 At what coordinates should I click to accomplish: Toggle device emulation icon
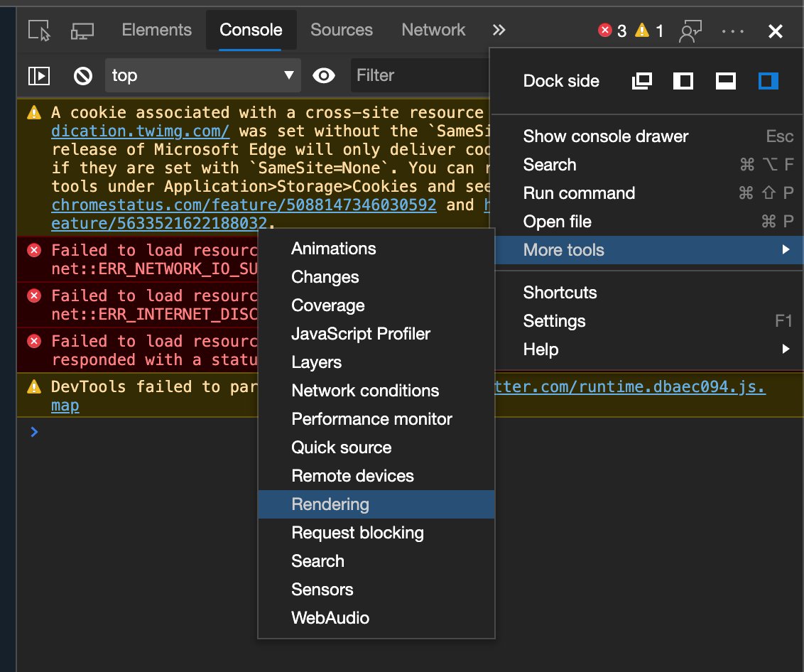pyautogui.click(x=82, y=31)
